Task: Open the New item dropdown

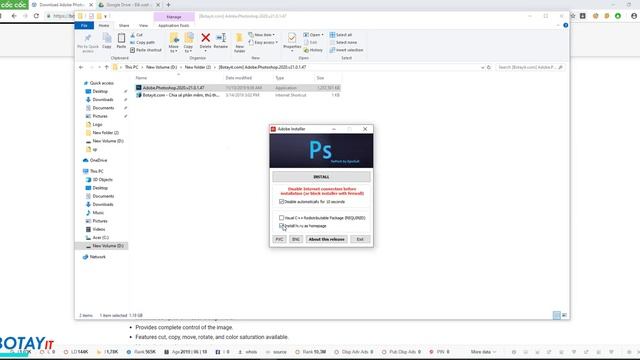Action: click(262, 35)
